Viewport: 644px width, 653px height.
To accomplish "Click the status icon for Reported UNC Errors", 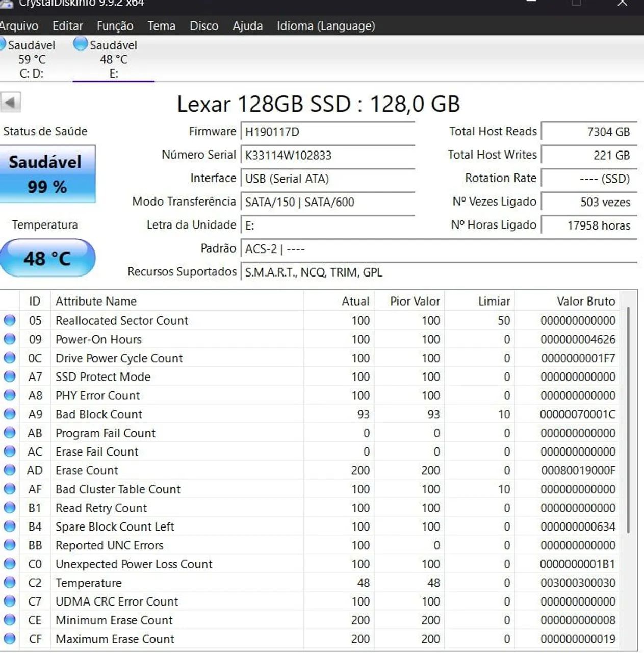I will point(10,545).
